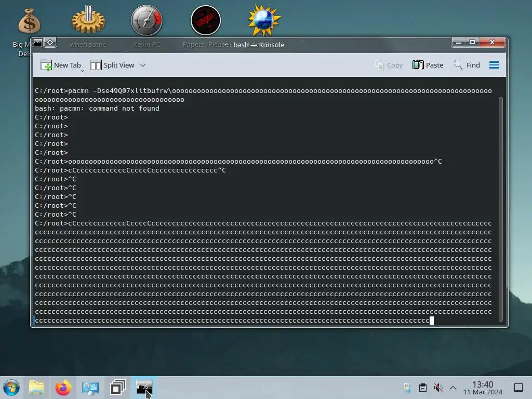Click the 'pacmn -Dse49Q07xlitbufrw' command text
This screenshot has width=532, height=399.
click(118, 90)
